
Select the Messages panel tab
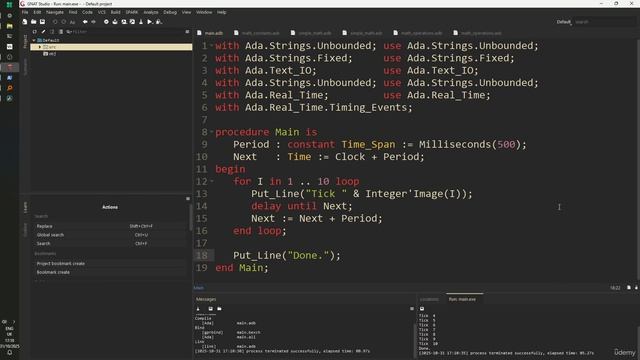click(x=206, y=300)
